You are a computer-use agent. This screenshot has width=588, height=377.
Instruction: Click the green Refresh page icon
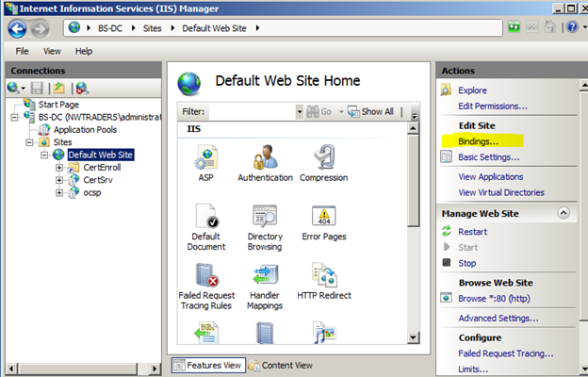click(x=514, y=27)
